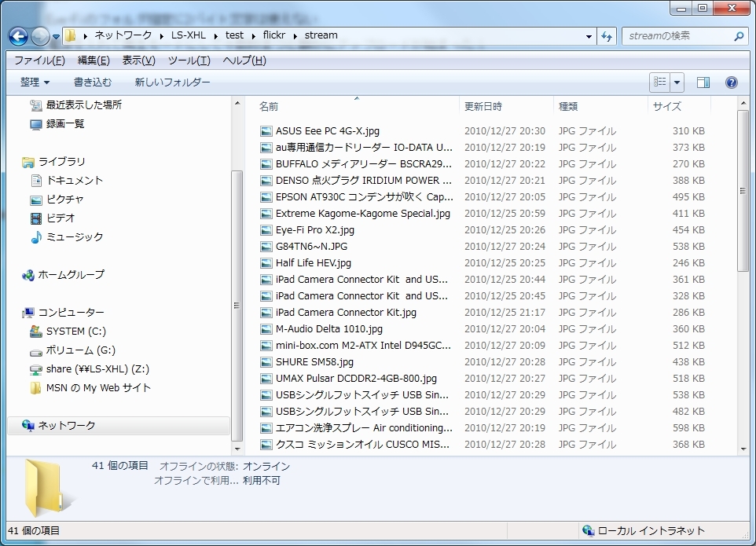Viewport: 756px width, 546px height.
Task: Click the change view icon button
Action: click(659, 82)
